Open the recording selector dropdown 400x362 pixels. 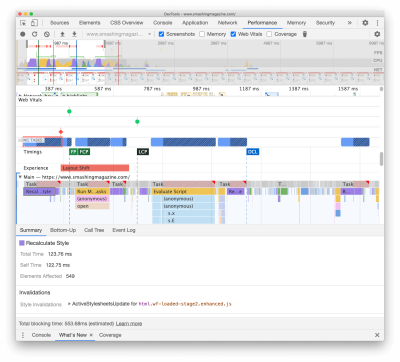(119, 34)
